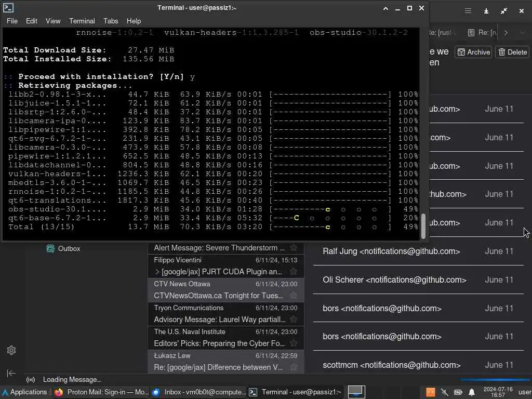Image resolution: width=532 pixels, height=399 pixels.
Task: Click the shrink arrows icon in the mail window
Action: pyautogui.click(x=504, y=11)
